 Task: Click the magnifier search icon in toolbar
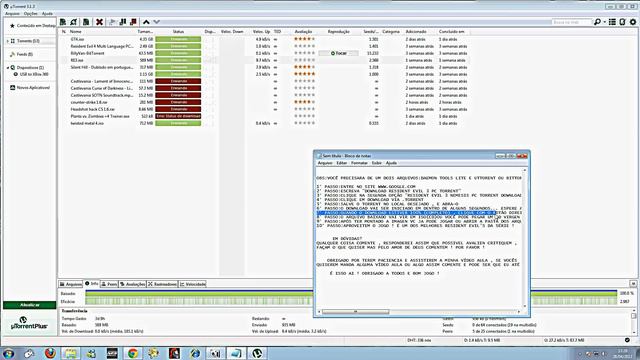(597, 22)
